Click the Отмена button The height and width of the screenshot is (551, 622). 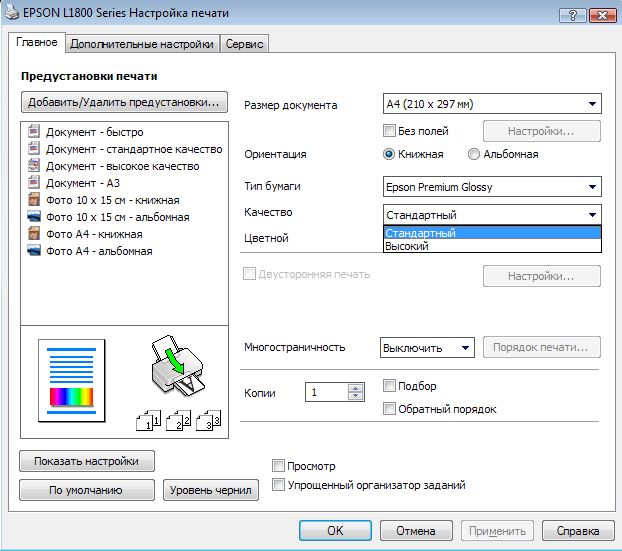[x=416, y=531]
